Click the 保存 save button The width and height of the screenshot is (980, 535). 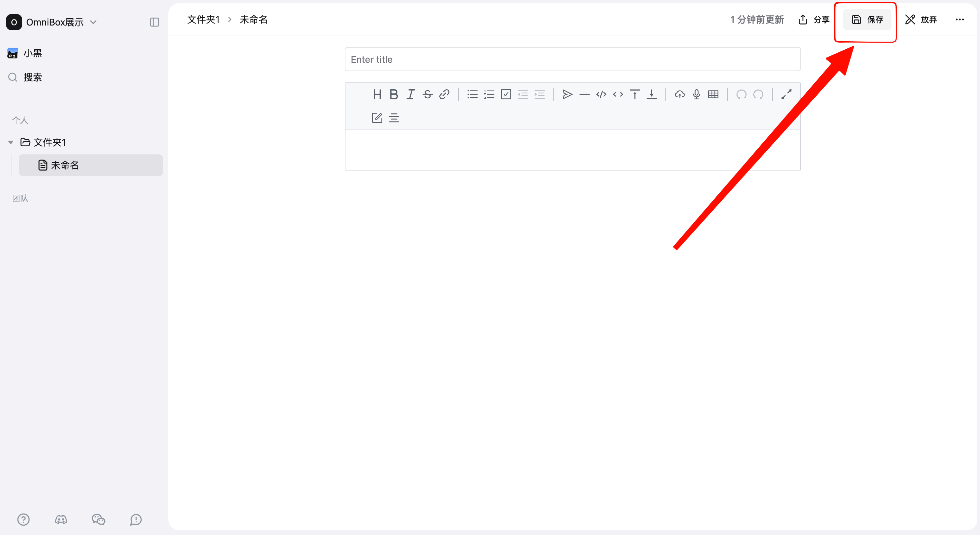tap(867, 19)
